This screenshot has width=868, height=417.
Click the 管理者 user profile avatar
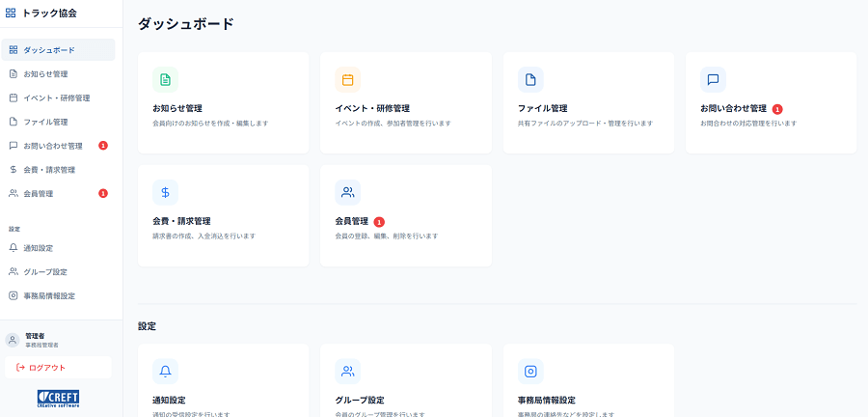[13, 340]
